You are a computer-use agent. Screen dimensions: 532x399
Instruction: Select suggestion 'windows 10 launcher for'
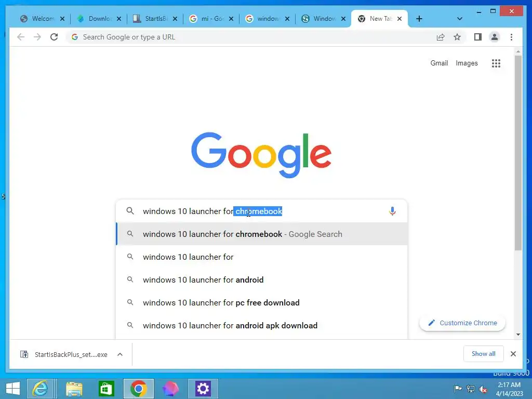click(262, 257)
